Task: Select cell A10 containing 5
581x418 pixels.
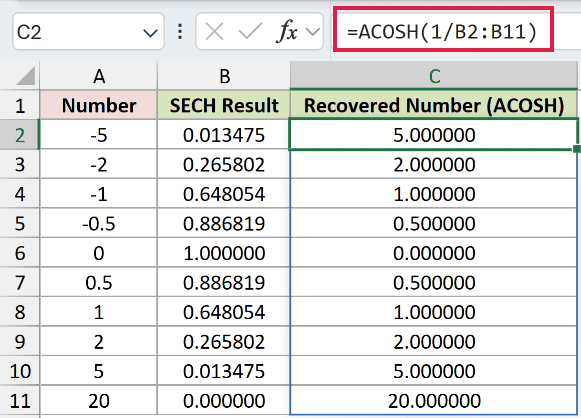Action: click(x=99, y=371)
